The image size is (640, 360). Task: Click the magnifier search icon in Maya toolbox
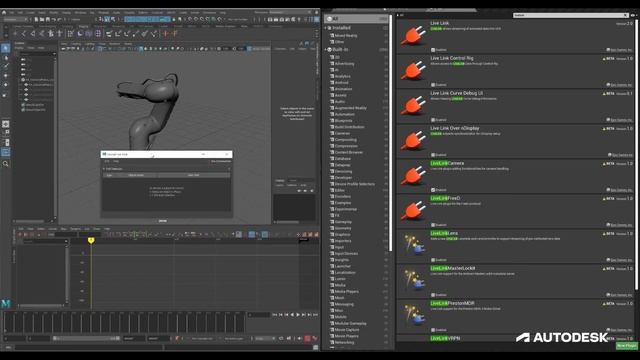(x=5, y=164)
